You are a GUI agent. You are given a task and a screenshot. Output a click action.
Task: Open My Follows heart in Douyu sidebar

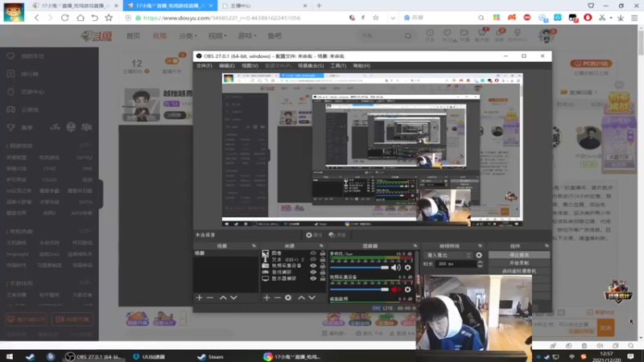pos(10,56)
